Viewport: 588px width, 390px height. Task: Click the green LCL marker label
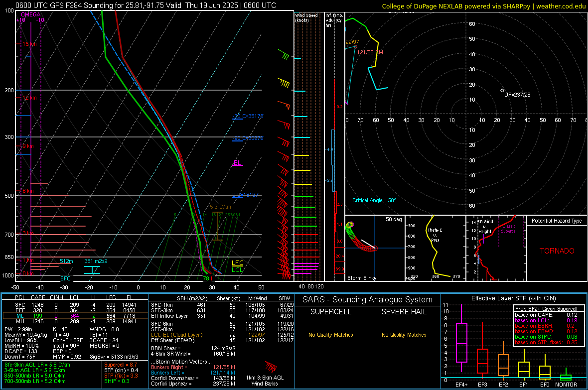(x=237, y=269)
